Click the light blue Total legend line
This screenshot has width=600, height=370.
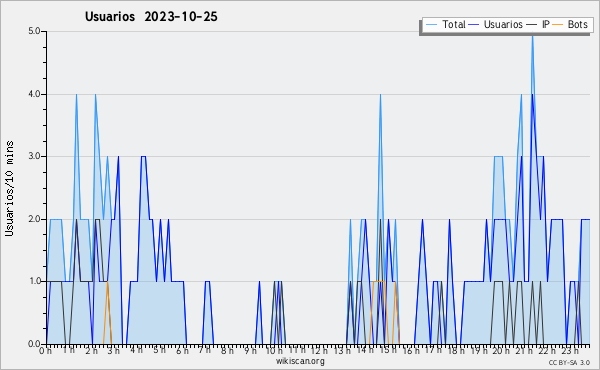click(431, 25)
